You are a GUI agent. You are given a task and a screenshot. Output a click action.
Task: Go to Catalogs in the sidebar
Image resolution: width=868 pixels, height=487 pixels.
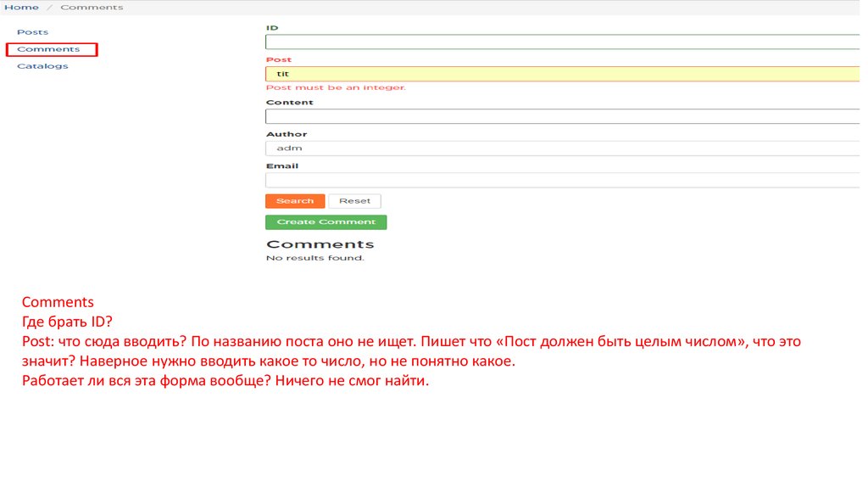point(42,66)
